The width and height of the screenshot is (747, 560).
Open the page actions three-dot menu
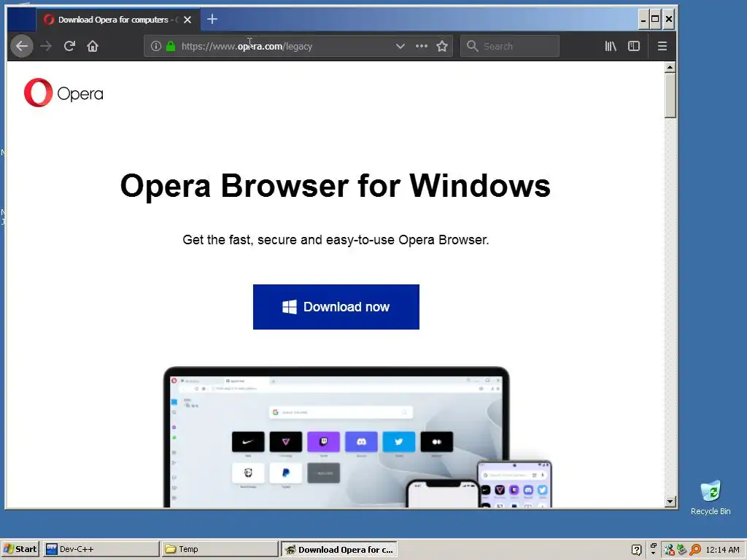point(422,46)
